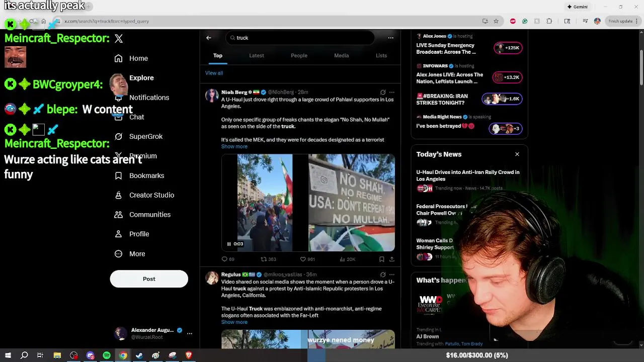This screenshot has height=362, width=644.
Task: Open Regulus profile avatar
Action: 212,278
